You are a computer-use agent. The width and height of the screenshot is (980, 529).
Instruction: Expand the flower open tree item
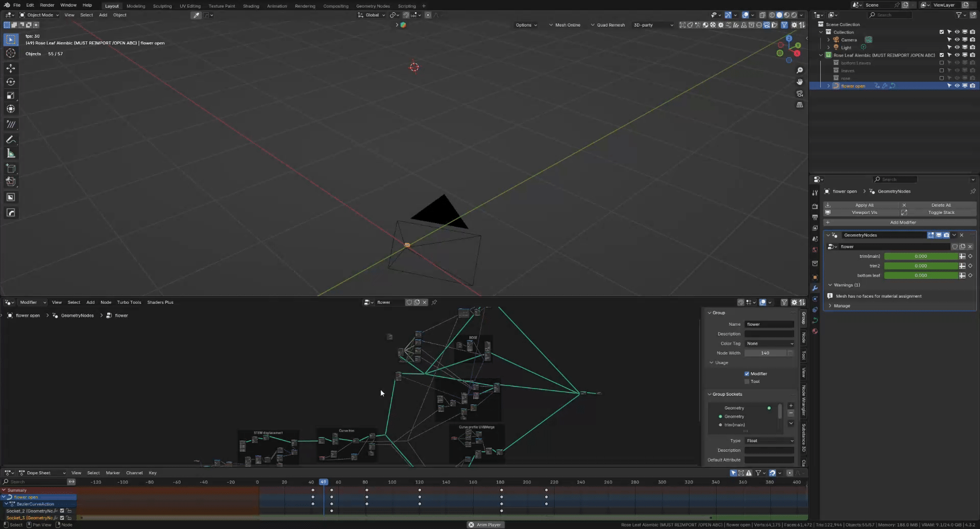(828, 86)
